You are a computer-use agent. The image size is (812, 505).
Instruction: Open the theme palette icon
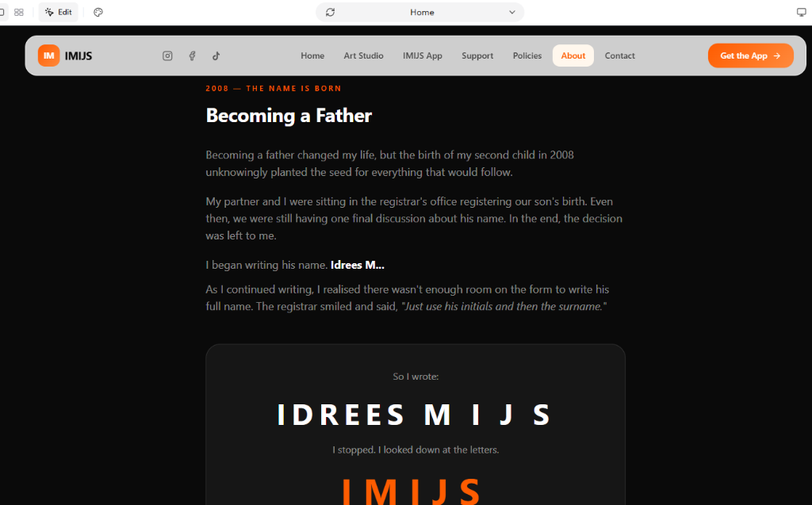pos(98,12)
